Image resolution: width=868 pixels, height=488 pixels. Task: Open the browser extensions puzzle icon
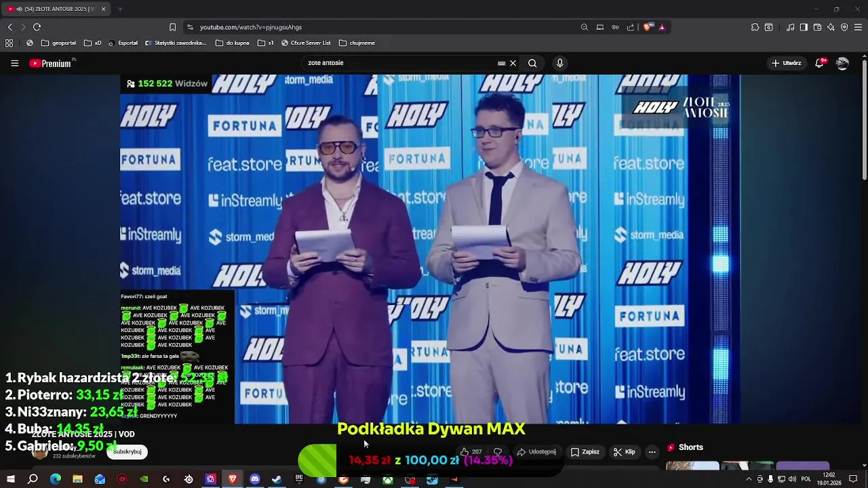(x=755, y=27)
